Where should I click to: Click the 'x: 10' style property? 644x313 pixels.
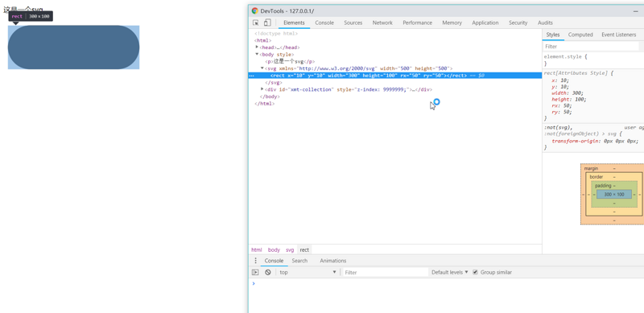(x=560, y=80)
